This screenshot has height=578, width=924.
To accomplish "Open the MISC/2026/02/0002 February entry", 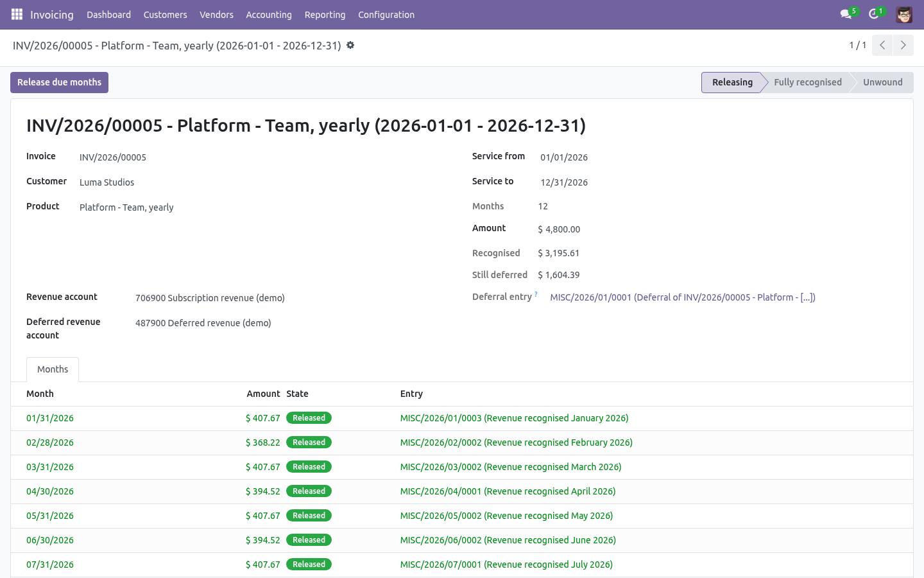I will 516,442.
